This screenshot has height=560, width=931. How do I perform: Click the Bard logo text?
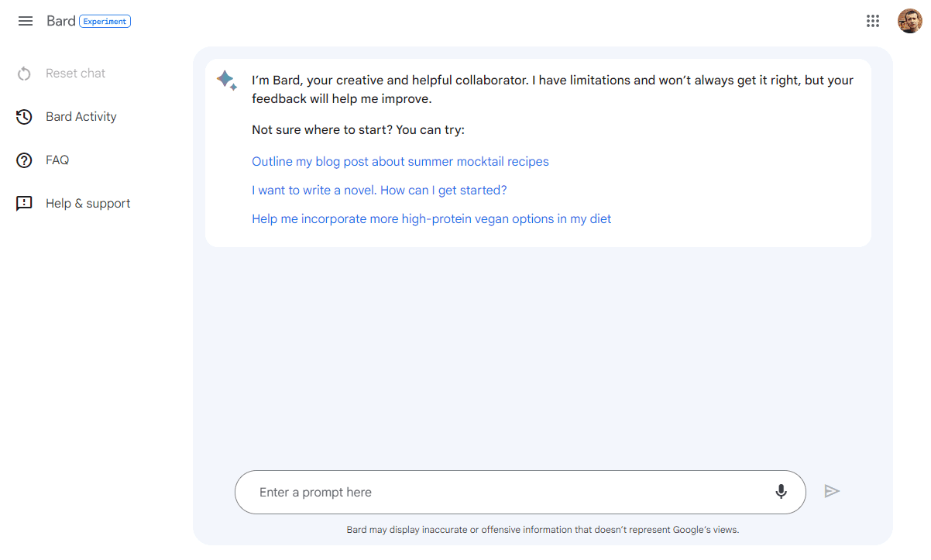tap(60, 21)
